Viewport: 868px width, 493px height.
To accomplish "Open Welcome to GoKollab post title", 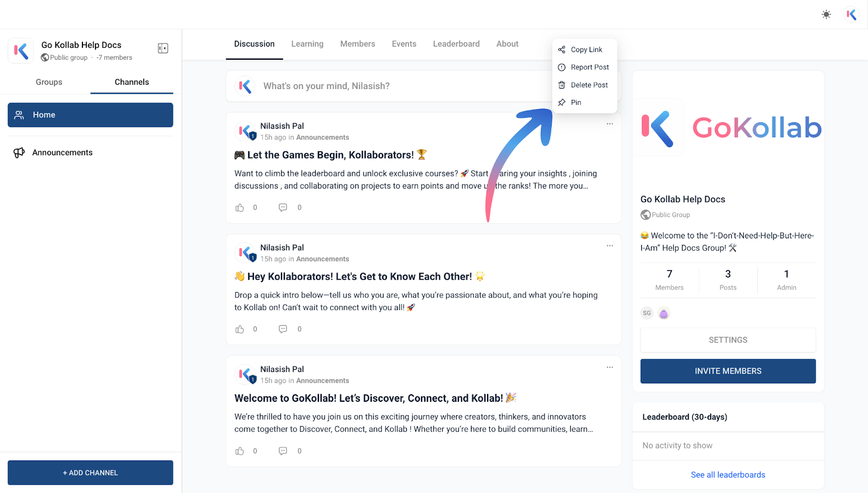I will pyautogui.click(x=375, y=398).
